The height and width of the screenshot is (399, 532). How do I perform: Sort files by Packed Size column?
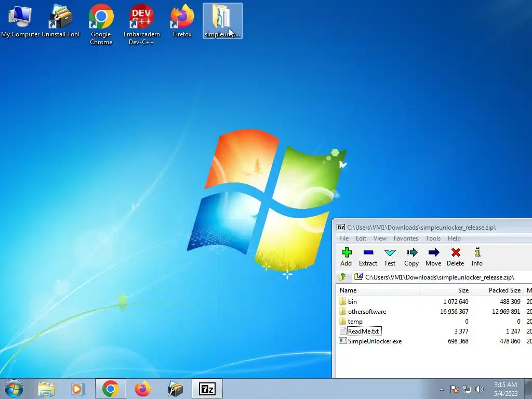coord(498,290)
